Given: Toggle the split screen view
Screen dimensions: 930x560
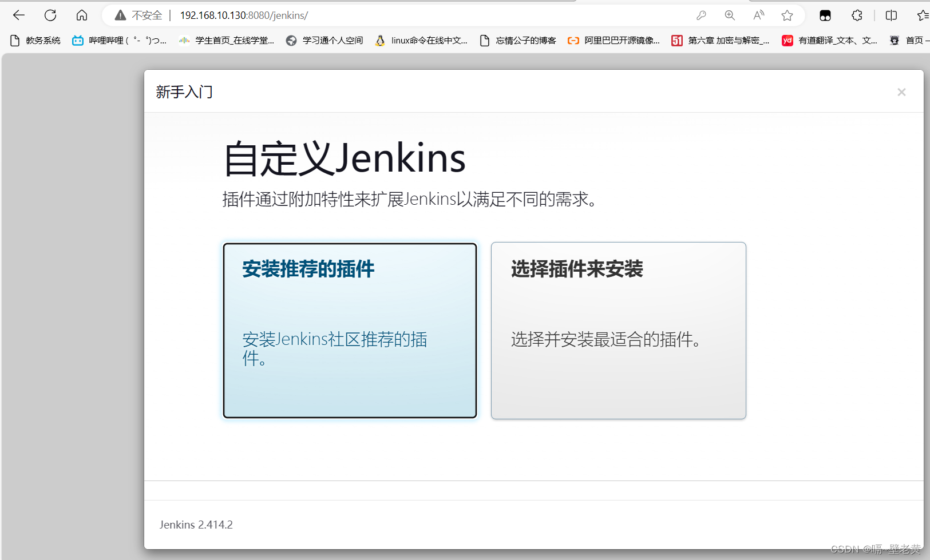Looking at the screenshot, I should 891,15.
